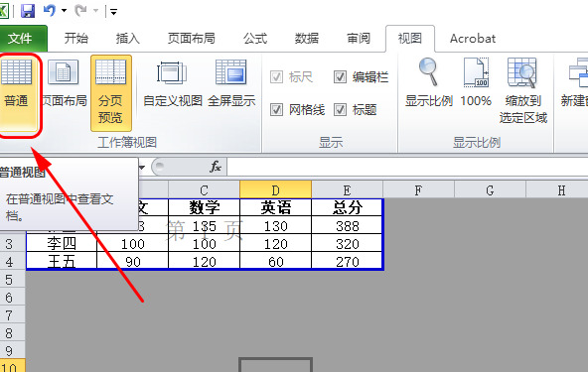
Task: Click the cell with value 130
Action: click(276, 225)
